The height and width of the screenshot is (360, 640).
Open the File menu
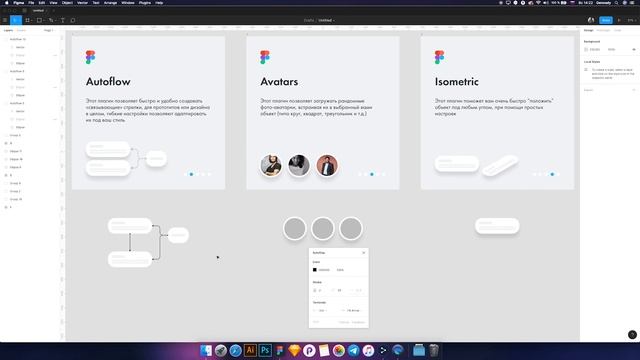click(31, 3)
